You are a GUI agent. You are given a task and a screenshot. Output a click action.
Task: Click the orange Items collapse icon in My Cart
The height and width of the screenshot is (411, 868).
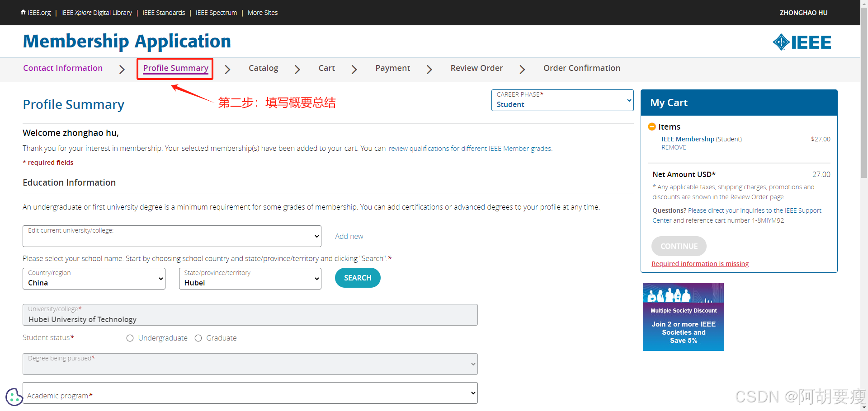point(652,126)
